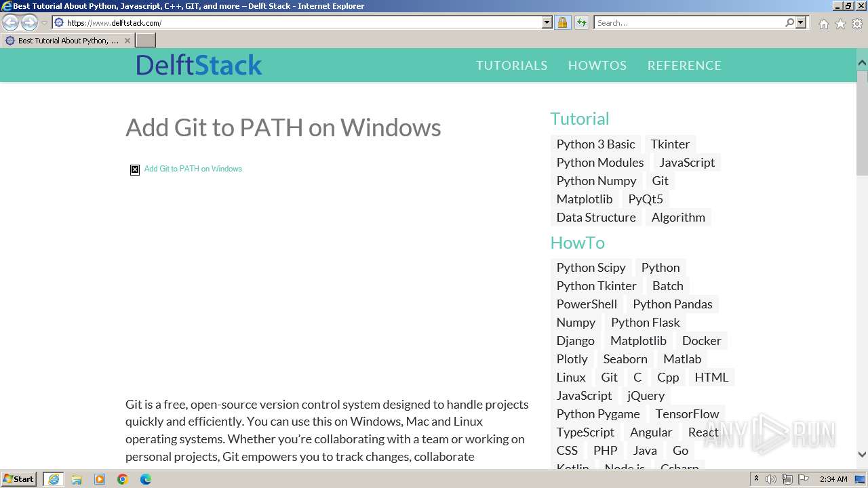
Task: Open the PowerShell howto tag
Action: click(587, 304)
